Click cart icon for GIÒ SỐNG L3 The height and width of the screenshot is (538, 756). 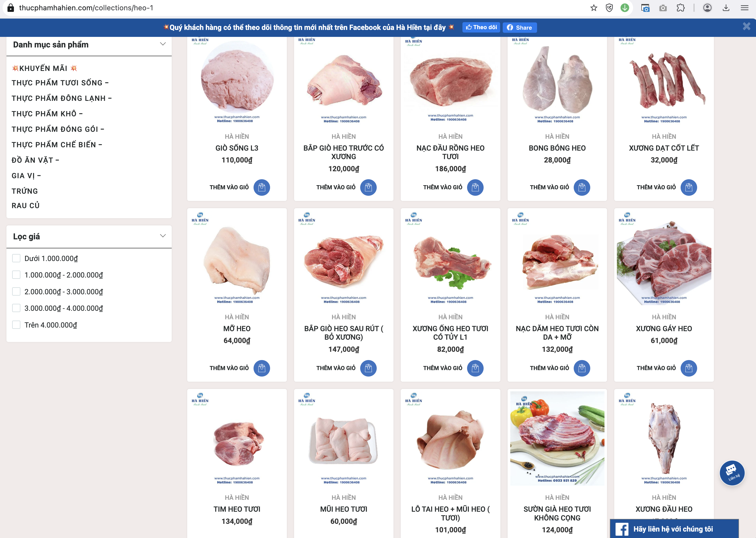(x=262, y=188)
